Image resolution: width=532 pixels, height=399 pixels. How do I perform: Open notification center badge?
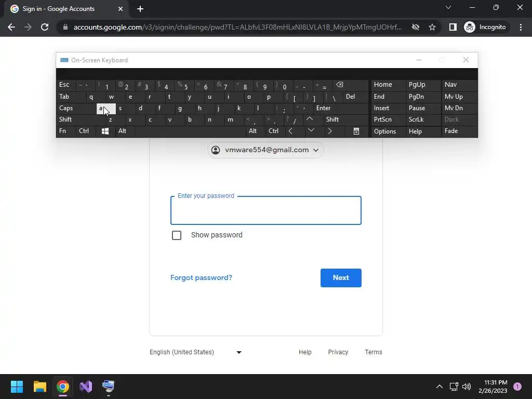[517, 387]
